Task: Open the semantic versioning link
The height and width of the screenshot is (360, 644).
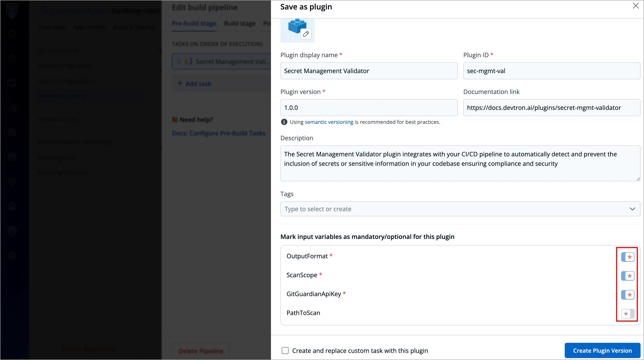Action: pos(329,122)
